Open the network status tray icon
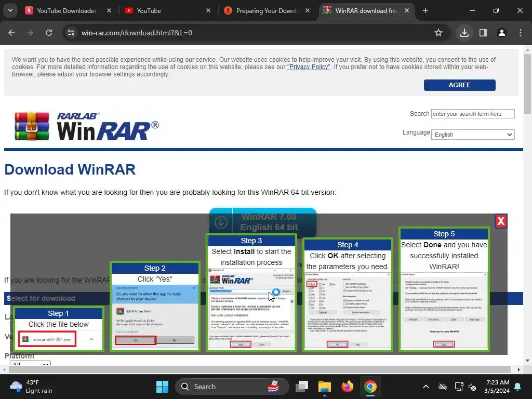The image size is (532, 399). coord(459,387)
